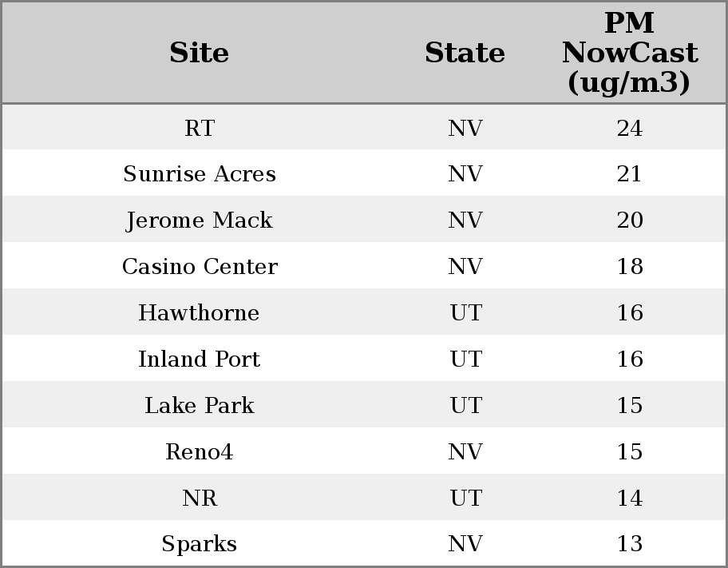Select the PM value 13 for Sparks
Image resolution: width=728 pixels, height=568 pixels.
coord(629,544)
